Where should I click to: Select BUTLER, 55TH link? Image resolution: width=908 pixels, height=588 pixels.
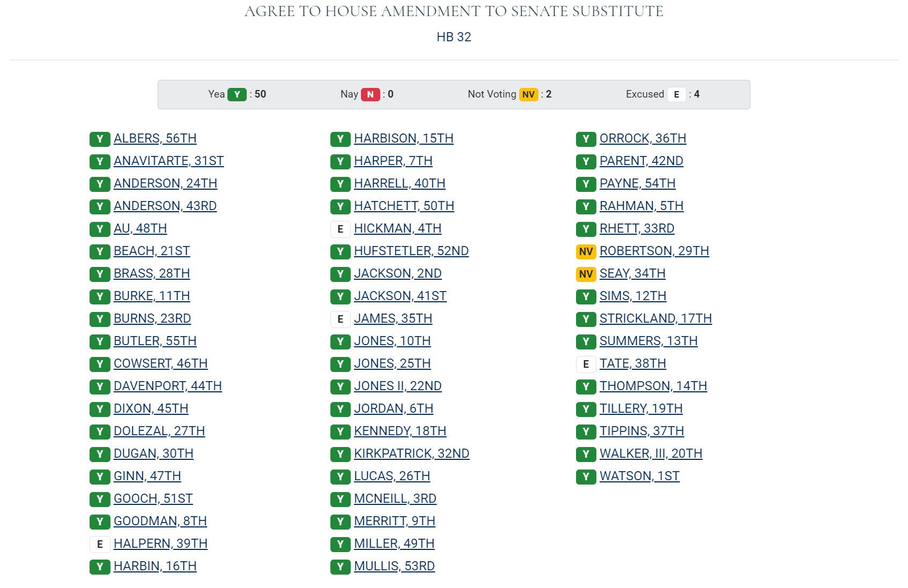click(155, 341)
